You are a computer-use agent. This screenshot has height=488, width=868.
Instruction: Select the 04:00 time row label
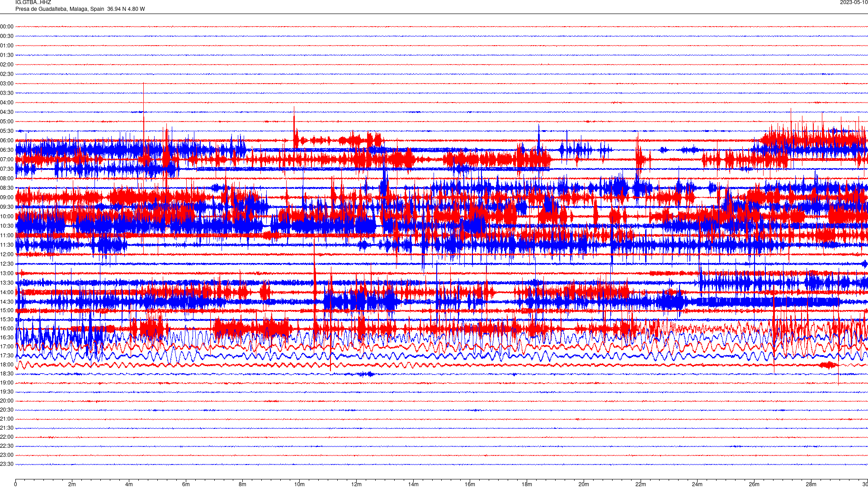pos(7,103)
